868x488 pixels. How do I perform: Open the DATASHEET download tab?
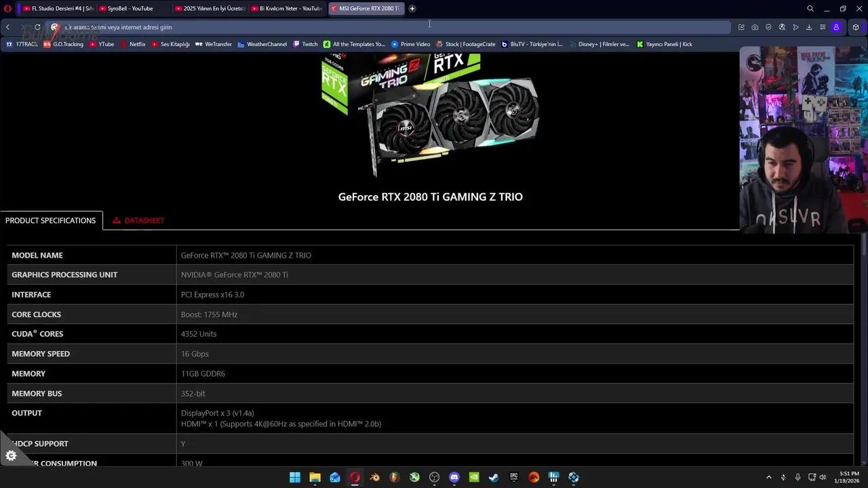pyautogui.click(x=138, y=220)
